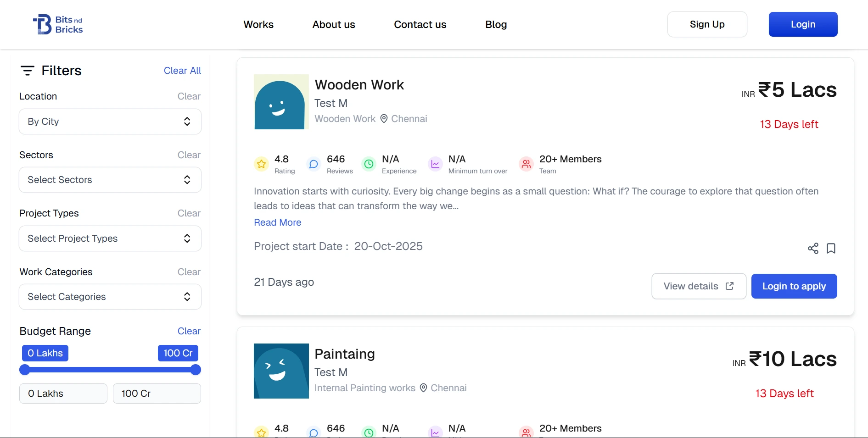
Task: Go to the Works menu item
Action: (x=258, y=25)
